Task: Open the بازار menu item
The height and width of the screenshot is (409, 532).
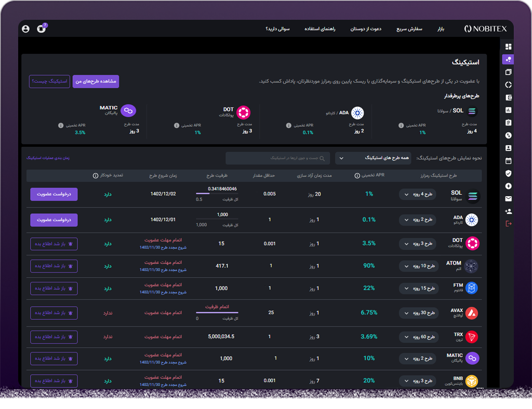Action: point(441,29)
